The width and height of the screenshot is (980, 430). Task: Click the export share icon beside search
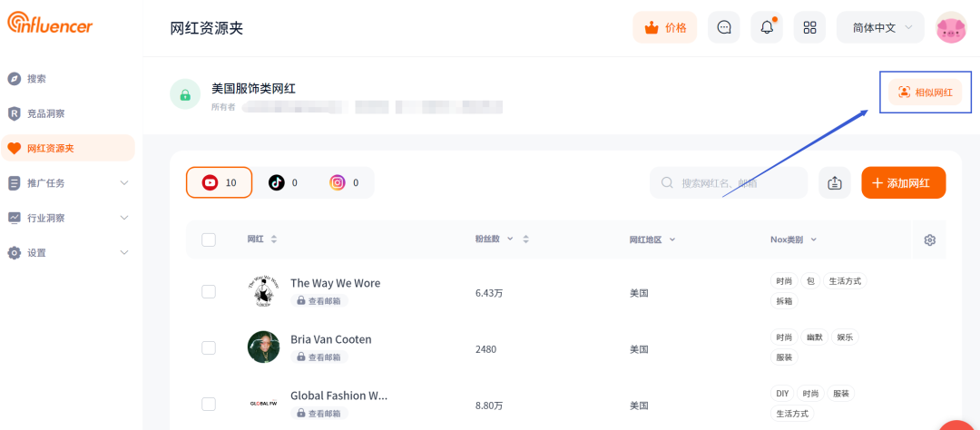(835, 182)
